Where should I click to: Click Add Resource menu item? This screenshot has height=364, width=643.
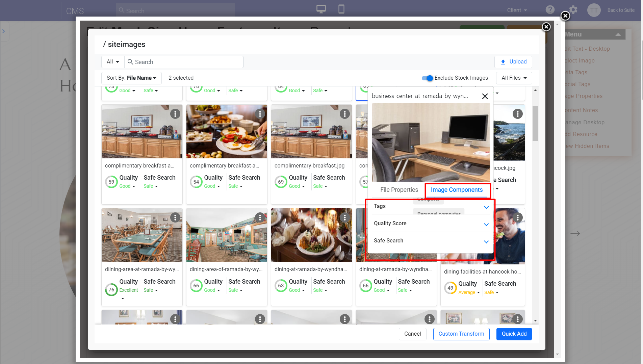pyautogui.click(x=581, y=134)
